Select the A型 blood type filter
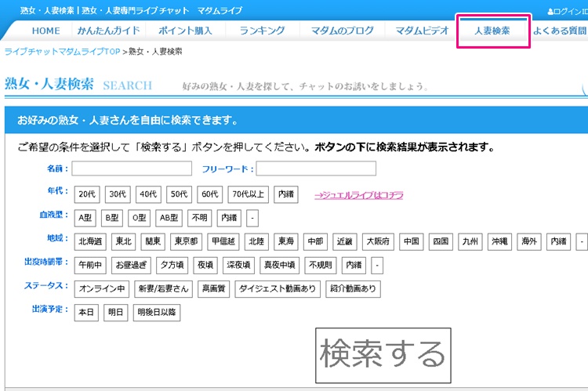 point(85,218)
